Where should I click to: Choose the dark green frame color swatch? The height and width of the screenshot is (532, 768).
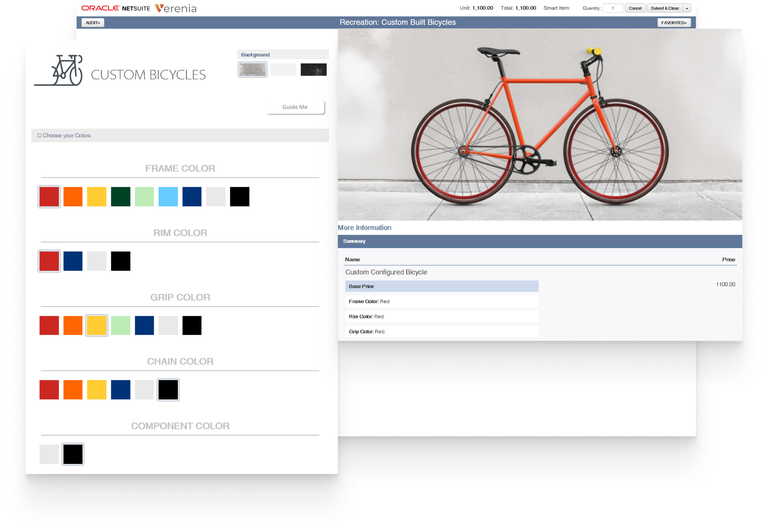point(120,197)
